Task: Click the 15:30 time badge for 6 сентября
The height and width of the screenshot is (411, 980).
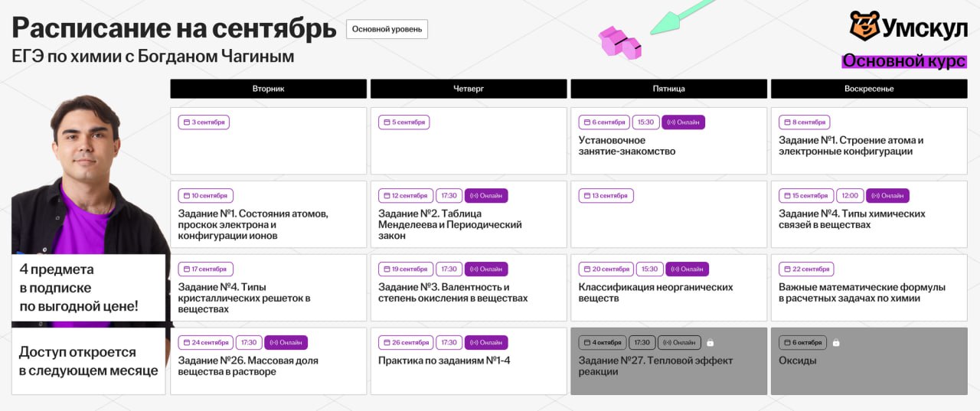Action: tap(646, 122)
